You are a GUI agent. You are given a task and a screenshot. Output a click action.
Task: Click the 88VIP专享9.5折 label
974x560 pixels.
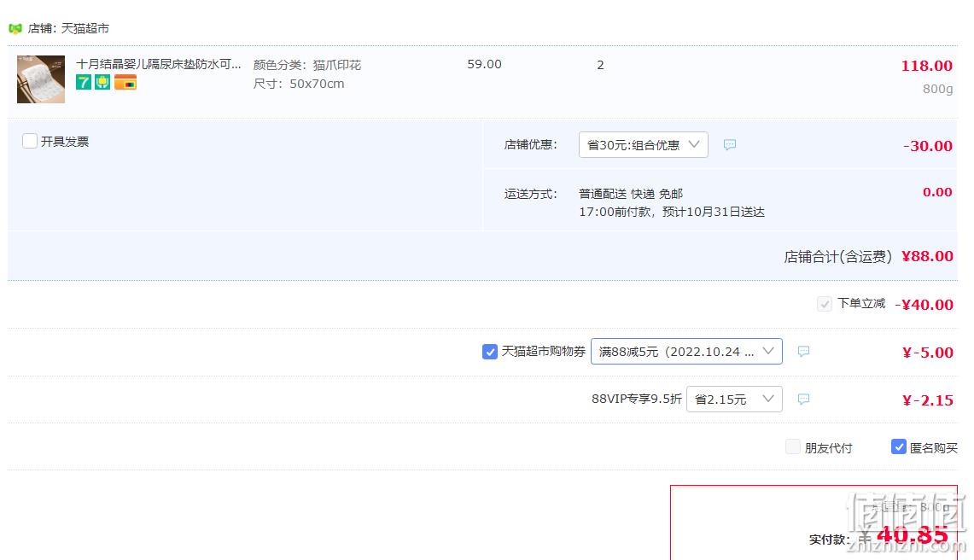point(637,399)
